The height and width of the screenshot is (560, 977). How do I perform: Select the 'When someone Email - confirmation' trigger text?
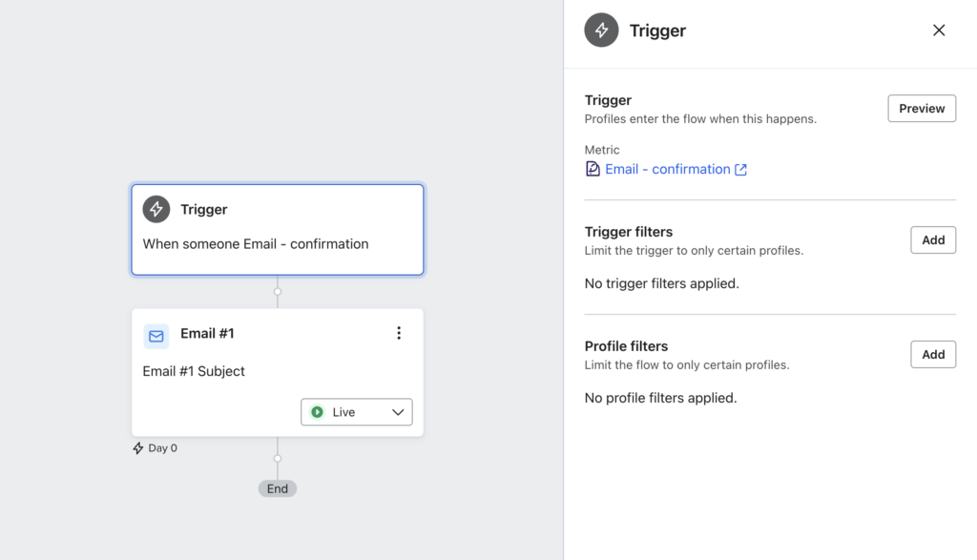(255, 244)
